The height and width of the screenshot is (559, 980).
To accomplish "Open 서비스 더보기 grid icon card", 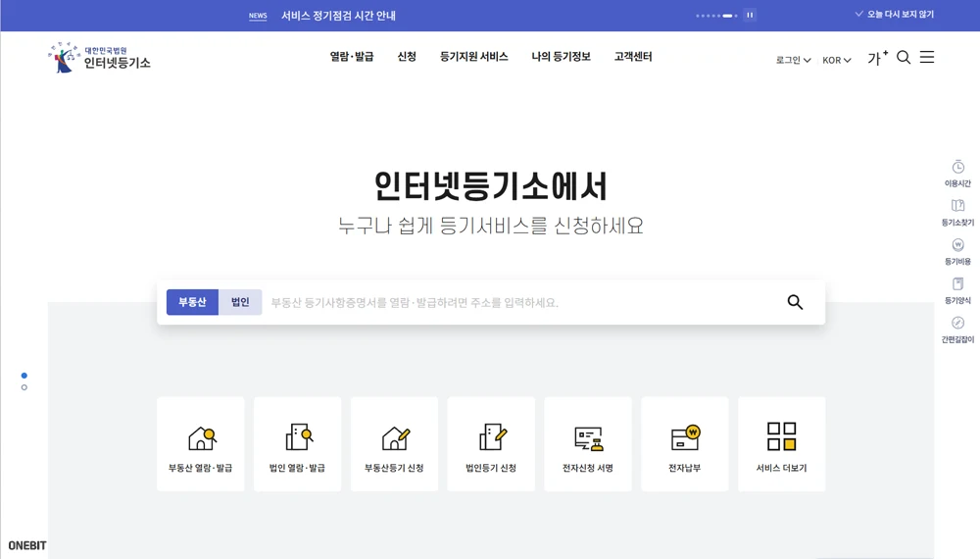I will click(782, 444).
